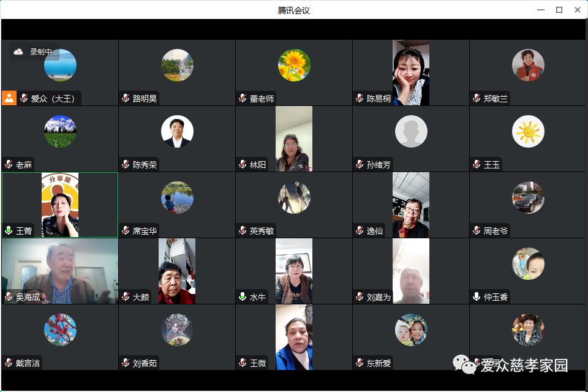Screen dimensions: 588x392
Task: Click the muted microphone icon for 董老师
Action: [243, 98]
